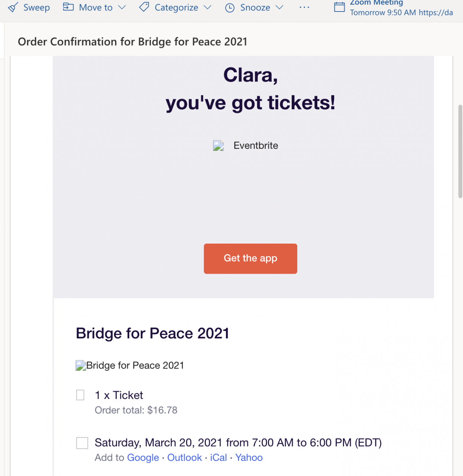
Task: Click the Bridge for Peace 2021 image
Action: [81, 366]
